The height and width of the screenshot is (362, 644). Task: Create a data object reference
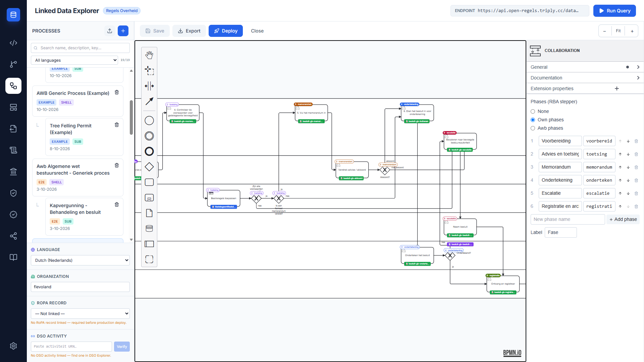[149, 213]
